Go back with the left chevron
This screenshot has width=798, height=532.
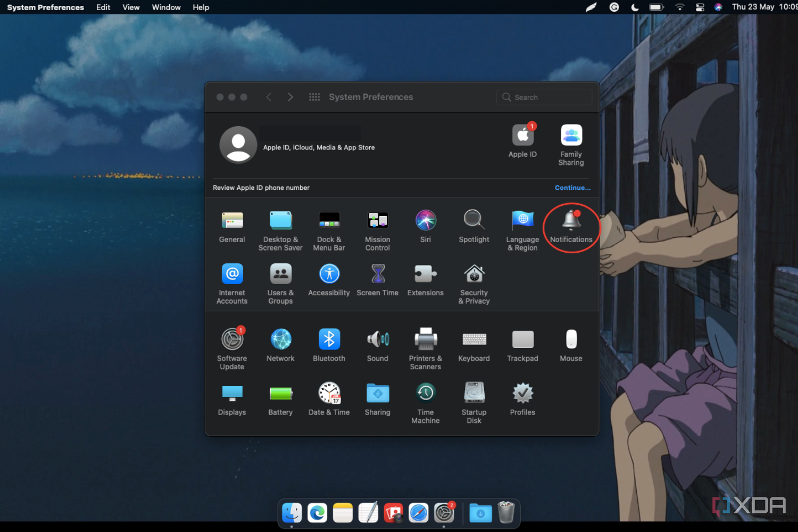tap(269, 97)
